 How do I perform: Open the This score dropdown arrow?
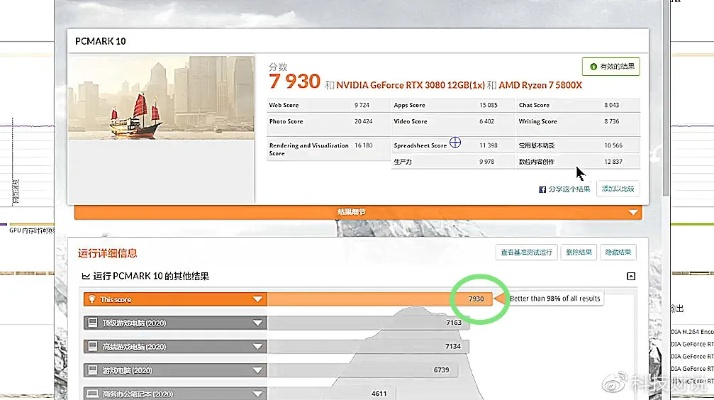[258, 299]
